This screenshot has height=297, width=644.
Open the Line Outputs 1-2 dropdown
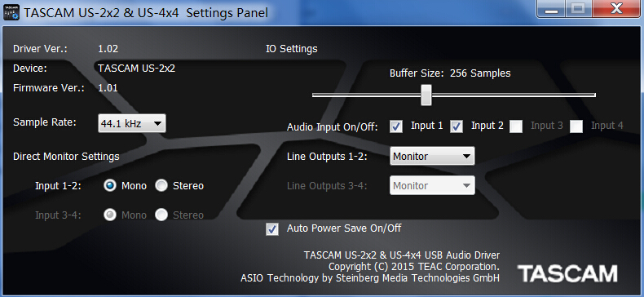tap(432, 157)
